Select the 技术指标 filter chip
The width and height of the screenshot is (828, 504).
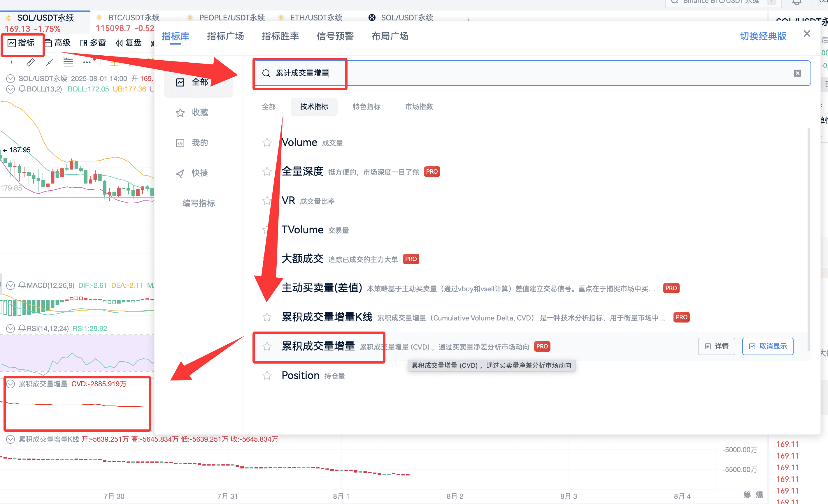click(x=314, y=107)
